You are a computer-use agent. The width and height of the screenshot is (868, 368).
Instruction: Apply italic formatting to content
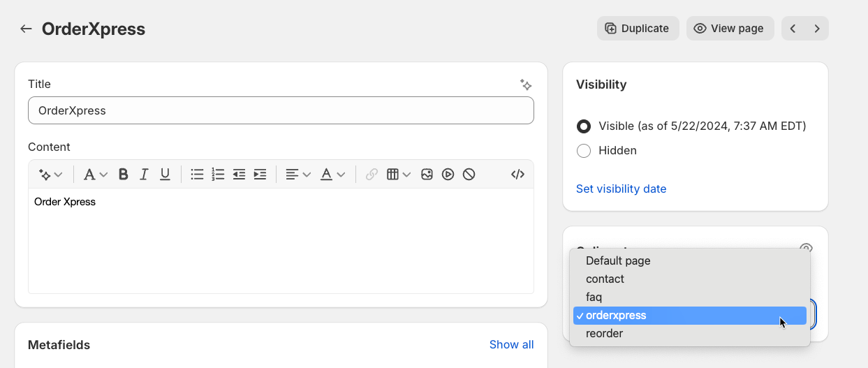pos(144,175)
